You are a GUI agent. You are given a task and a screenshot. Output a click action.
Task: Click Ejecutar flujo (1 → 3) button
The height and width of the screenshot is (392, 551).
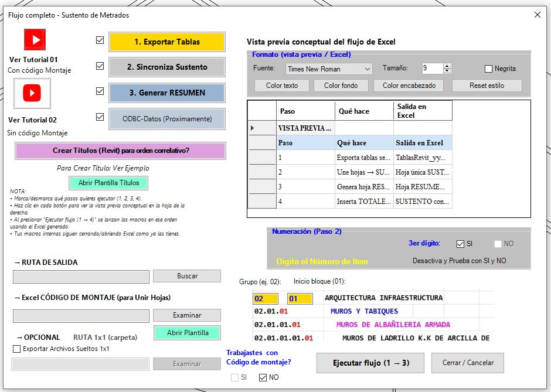370,363
